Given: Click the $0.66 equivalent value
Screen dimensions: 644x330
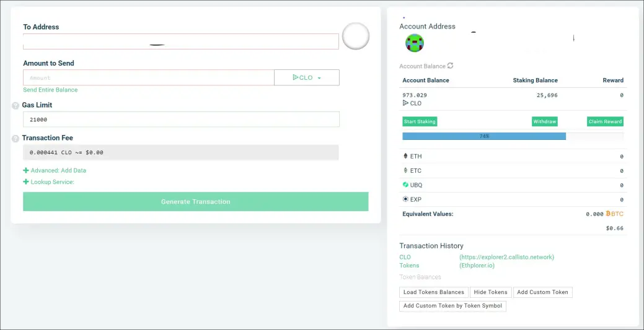Looking at the screenshot, I should [x=615, y=228].
